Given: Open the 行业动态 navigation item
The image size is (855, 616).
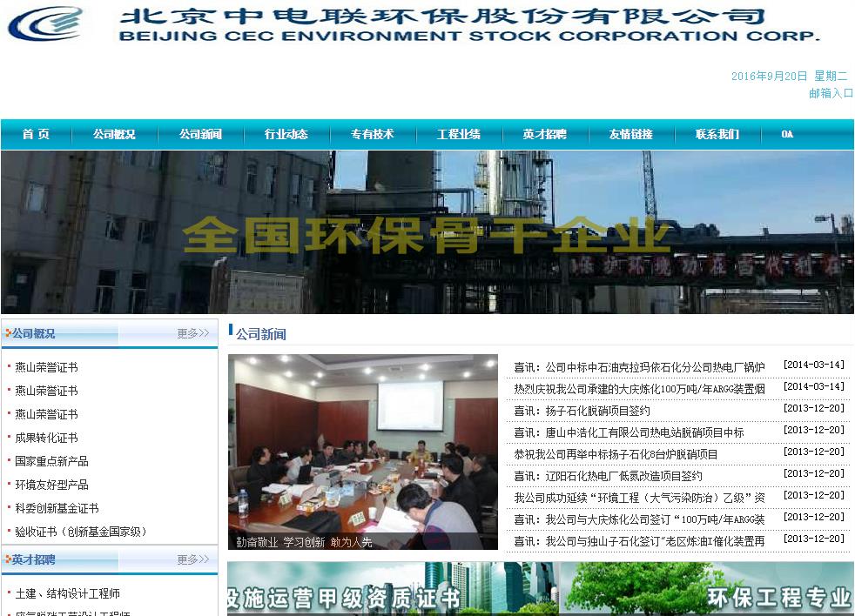Looking at the screenshot, I should (286, 134).
